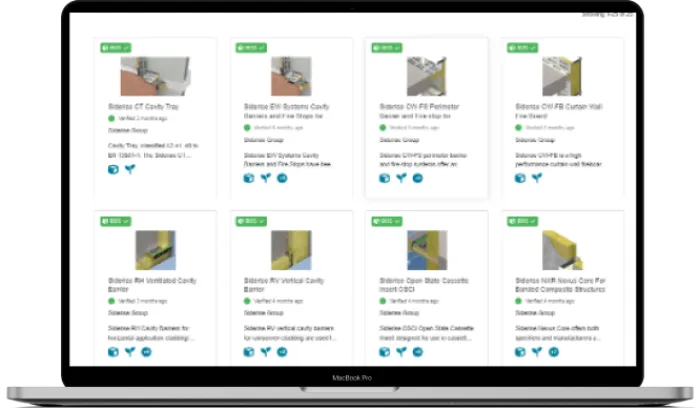This screenshot has width=700, height=409.
Task: Click the sprout icon on NXR Nexus Core card
Action: click(x=537, y=352)
